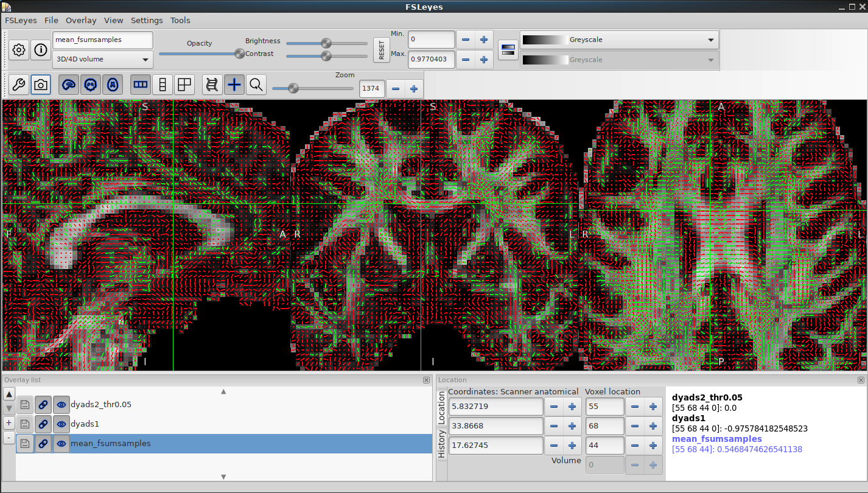Close the Overlay list panel
868x493 pixels.
(x=426, y=380)
